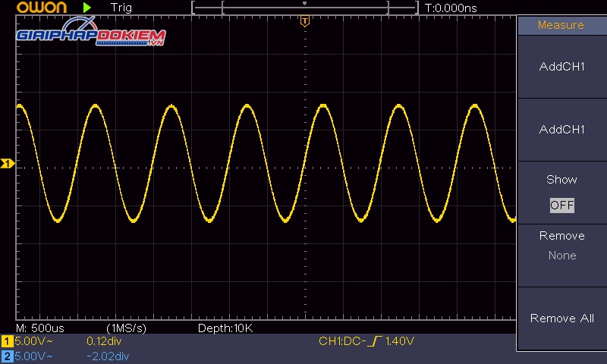Click the CH2 blue channel number badge
This screenshot has width=607, height=364.
tap(7, 356)
